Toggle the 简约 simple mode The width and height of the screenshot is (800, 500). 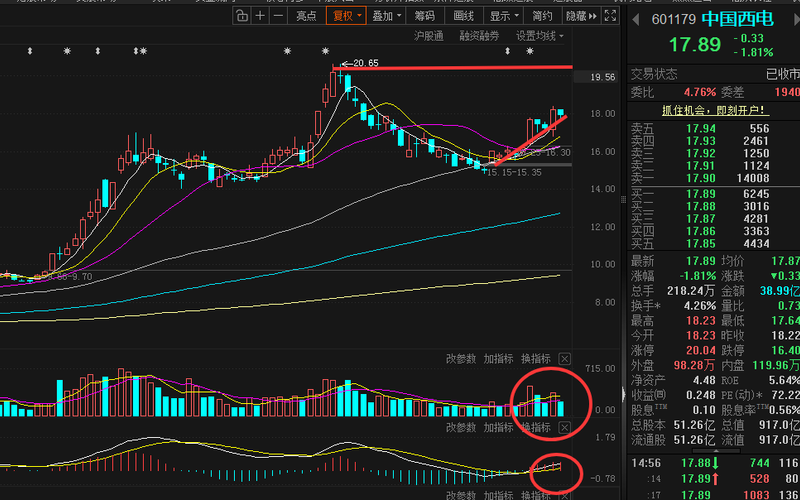(x=542, y=16)
